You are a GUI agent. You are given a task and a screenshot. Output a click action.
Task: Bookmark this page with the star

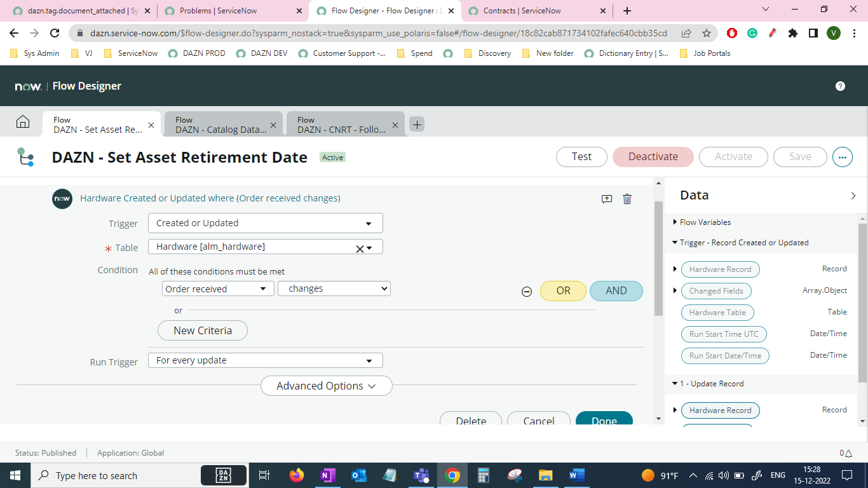coord(707,33)
